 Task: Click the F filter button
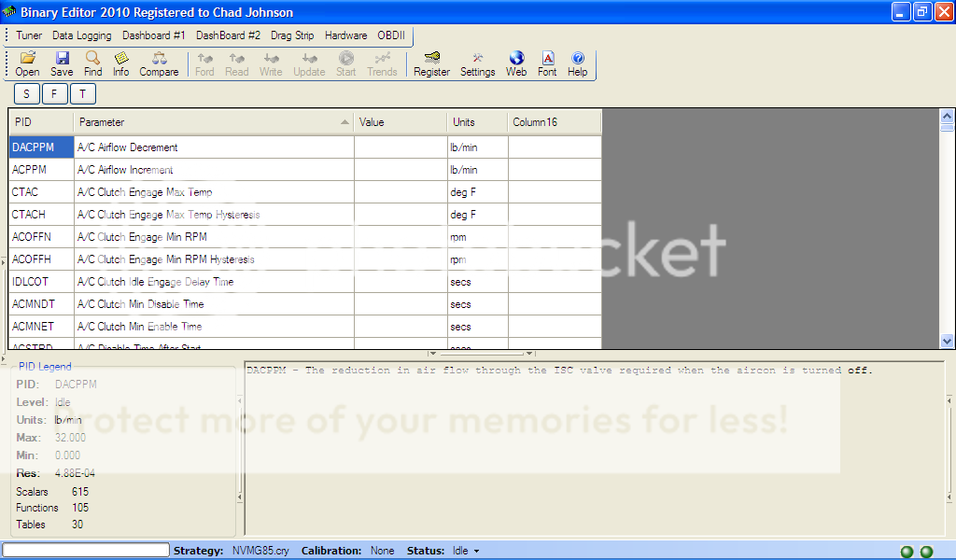coord(54,94)
